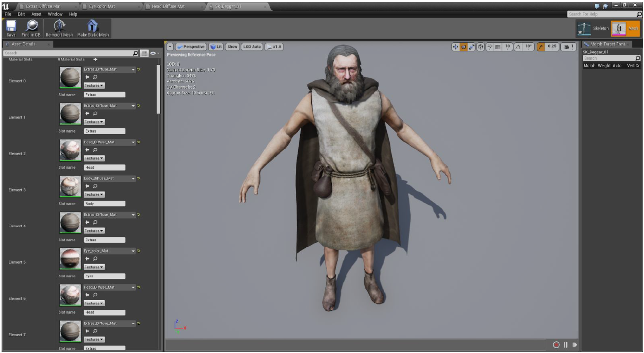Select the scale gizmo tool in viewport
This screenshot has height=353, width=644.
tap(471, 47)
